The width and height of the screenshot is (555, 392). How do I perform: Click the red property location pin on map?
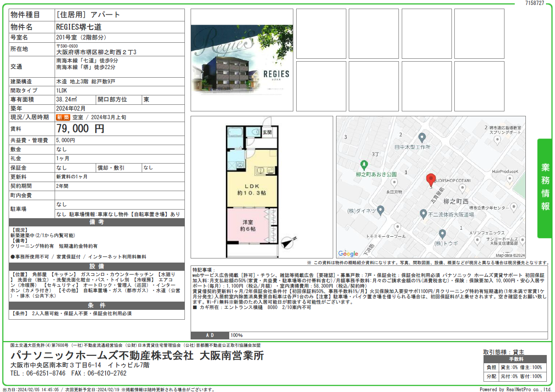click(x=431, y=180)
